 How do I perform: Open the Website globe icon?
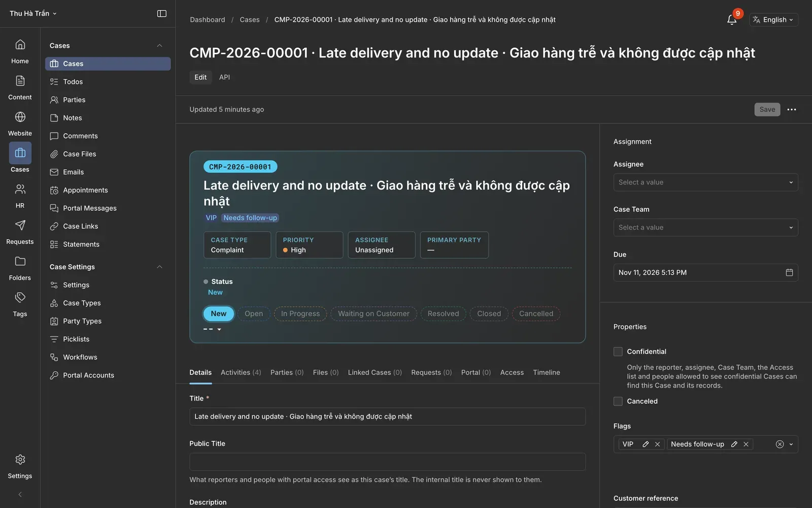pyautogui.click(x=20, y=117)
